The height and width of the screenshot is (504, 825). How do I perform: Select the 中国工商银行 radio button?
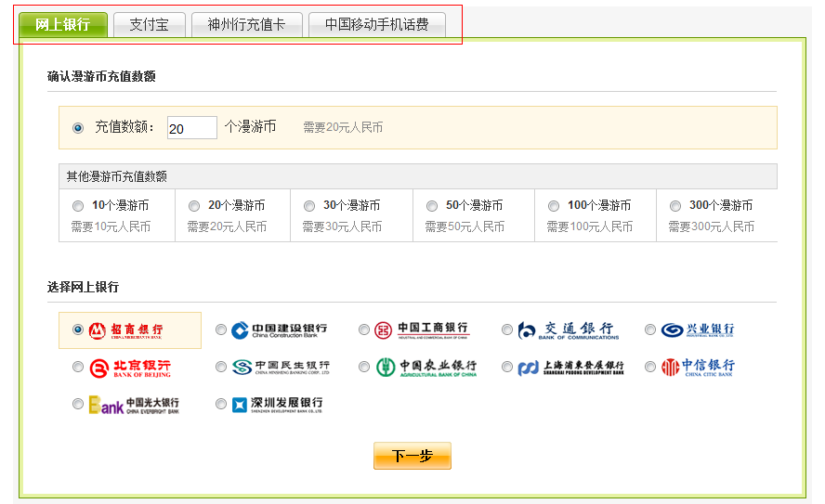point(364,330)
